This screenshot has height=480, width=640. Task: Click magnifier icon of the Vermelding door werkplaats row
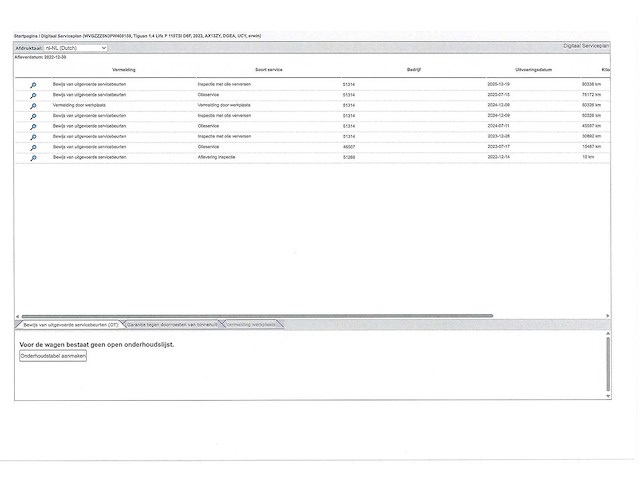33,106
